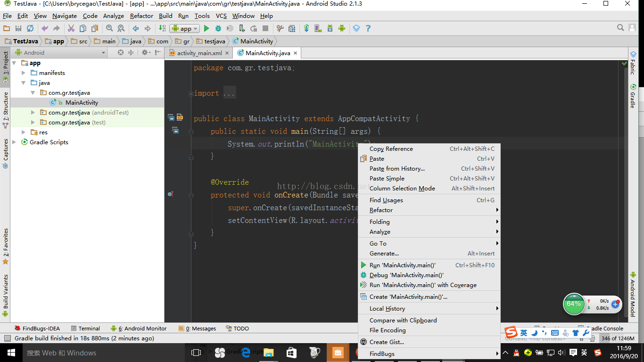This screenshot has width=644, height=362.
Task: Click the Help question mark icon
Action: point(368,28)
